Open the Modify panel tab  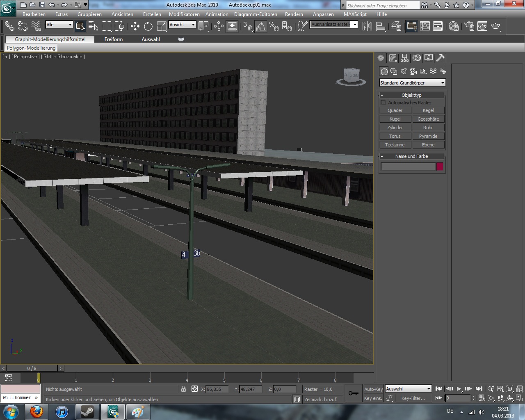click(393, 58)
